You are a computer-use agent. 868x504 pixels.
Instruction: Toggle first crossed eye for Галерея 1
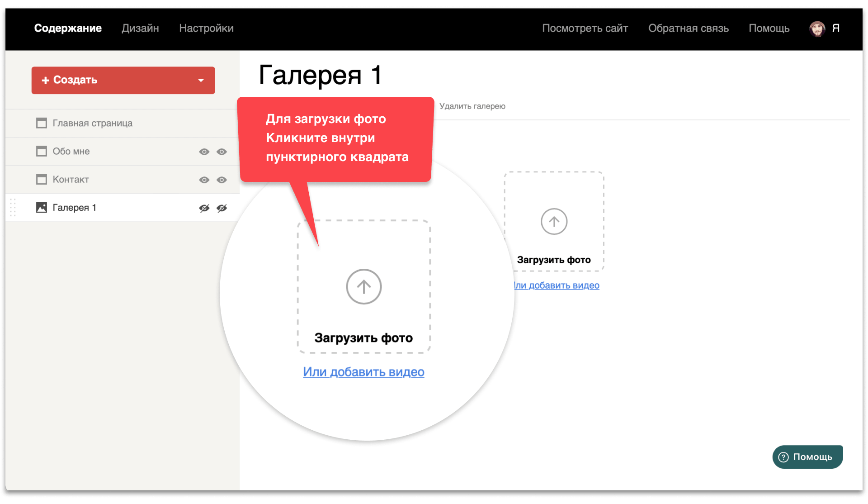pos(204,208)
